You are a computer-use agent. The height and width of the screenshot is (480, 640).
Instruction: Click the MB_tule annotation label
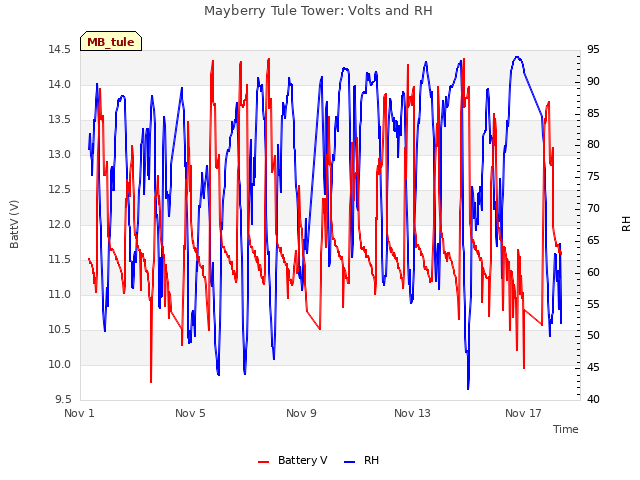coord(111,42)
